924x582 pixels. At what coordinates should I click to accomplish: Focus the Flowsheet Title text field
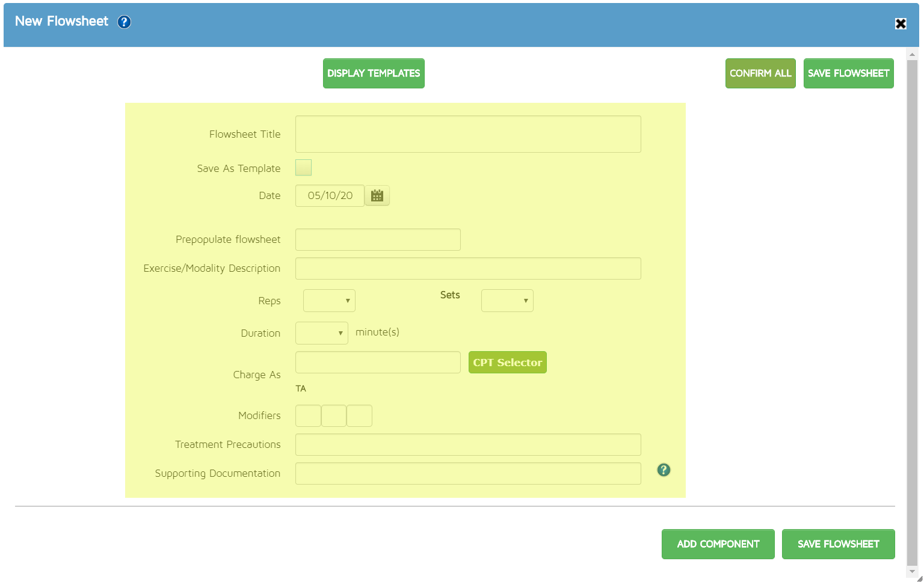468,134
